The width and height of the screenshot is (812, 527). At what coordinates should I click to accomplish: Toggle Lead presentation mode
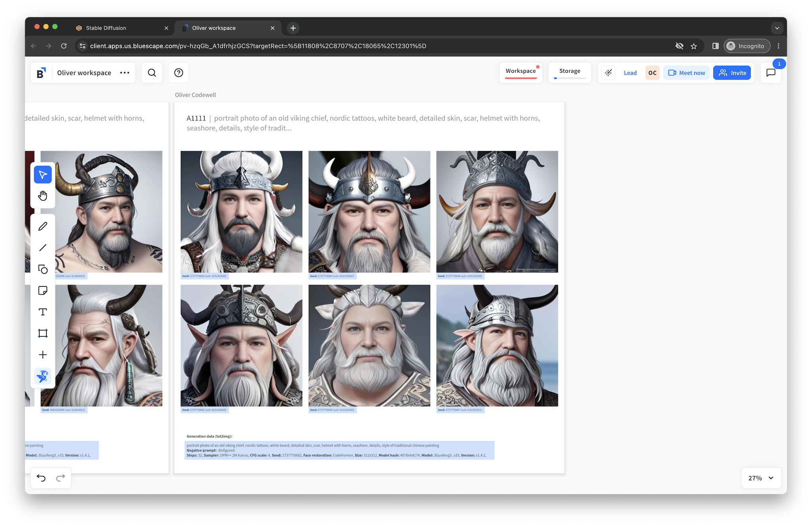pos(630,73)
